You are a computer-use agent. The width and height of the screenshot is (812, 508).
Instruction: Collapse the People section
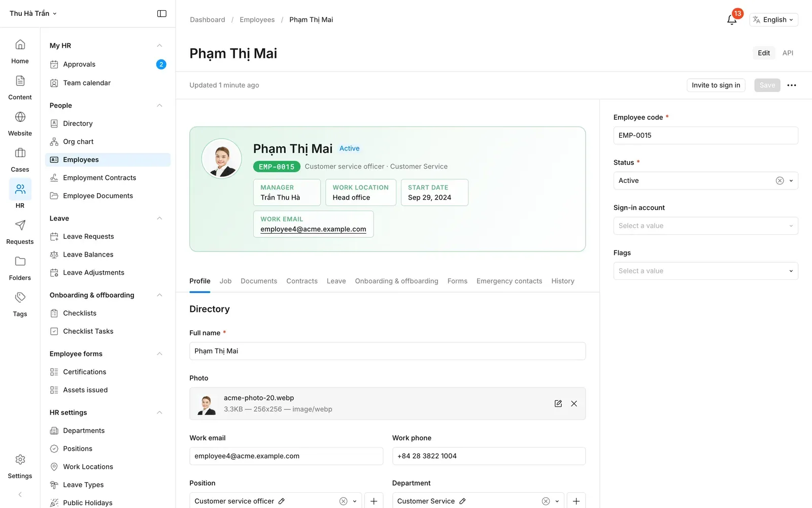[x=159, y=106]
